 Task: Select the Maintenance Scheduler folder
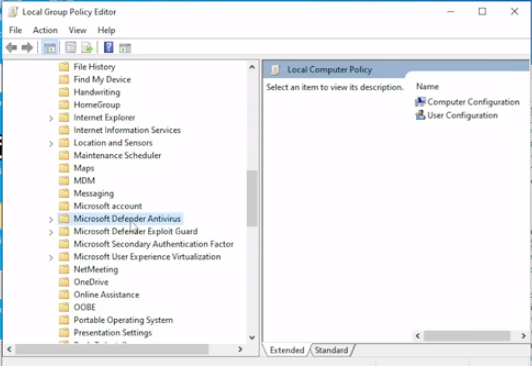click(x=117, y=155)
